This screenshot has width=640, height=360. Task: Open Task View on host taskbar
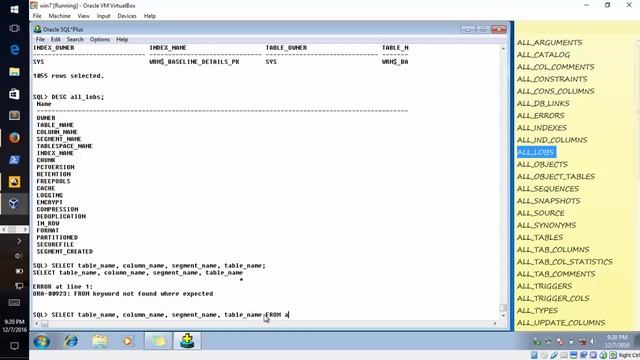coord(14,28)
